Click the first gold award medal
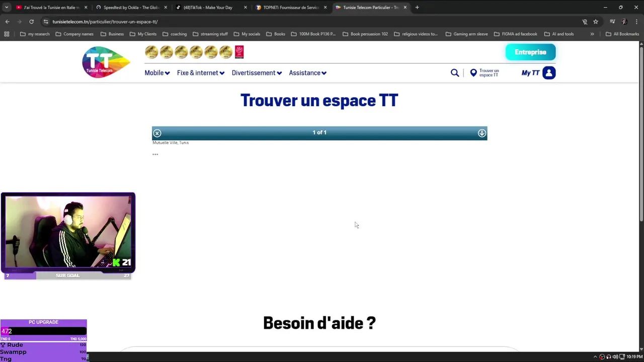 151,52
